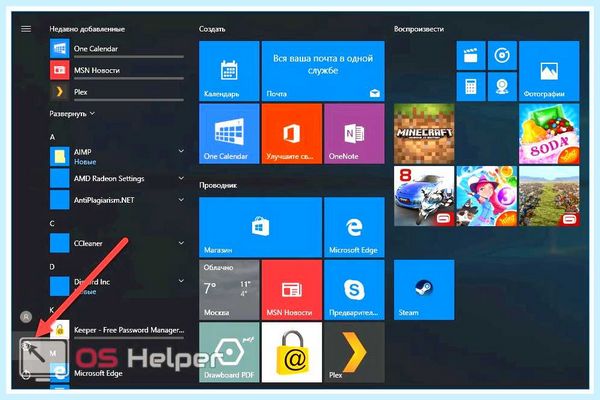Open the Camera webcam tile
The width and height of the screenshot is (600, 400).
(502, 87)
